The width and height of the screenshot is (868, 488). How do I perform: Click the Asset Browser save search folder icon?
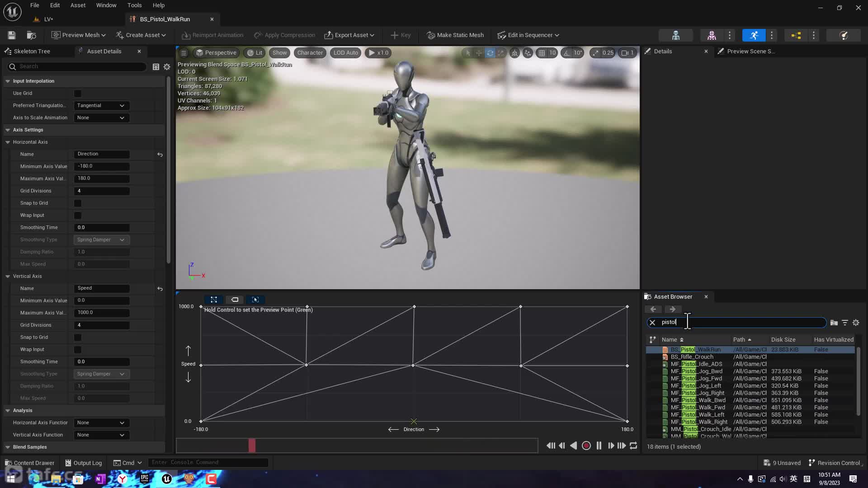tap(834, 323)
